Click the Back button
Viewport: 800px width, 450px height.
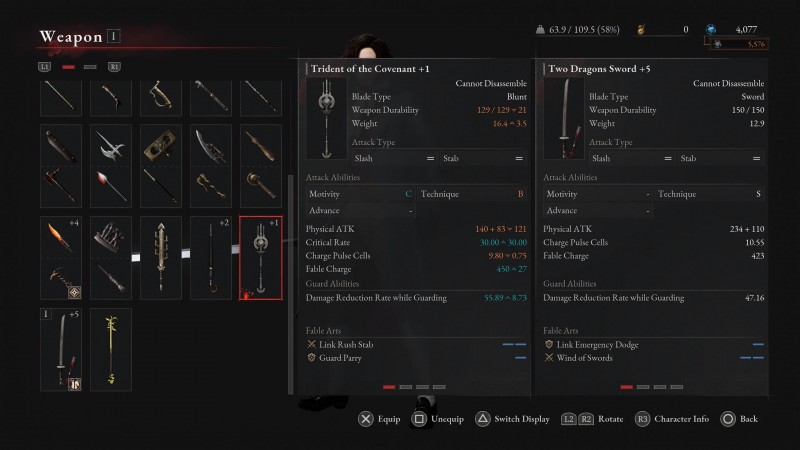click(x=739, y=419)
